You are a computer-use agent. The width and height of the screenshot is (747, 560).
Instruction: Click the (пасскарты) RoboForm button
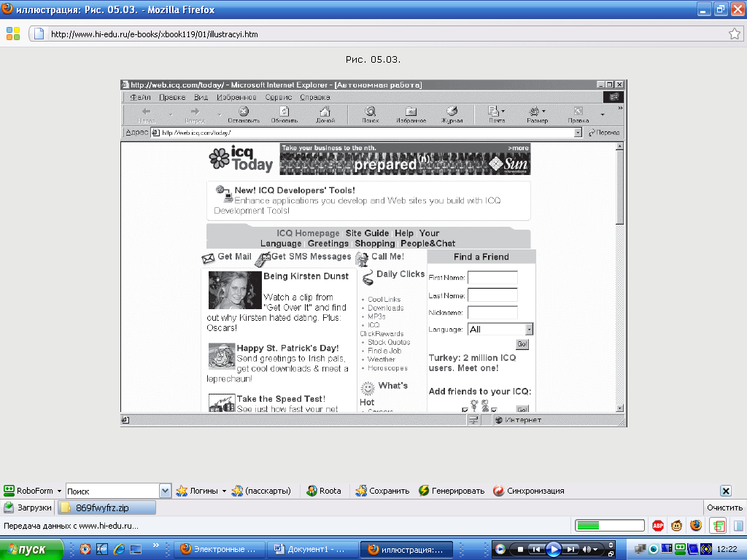261,491
